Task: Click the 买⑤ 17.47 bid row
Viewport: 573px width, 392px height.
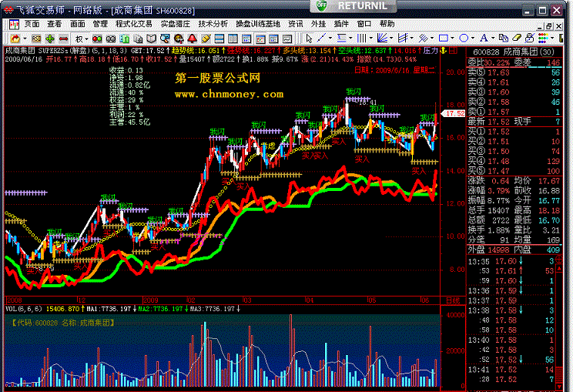Action: click(x=514, y=171)
